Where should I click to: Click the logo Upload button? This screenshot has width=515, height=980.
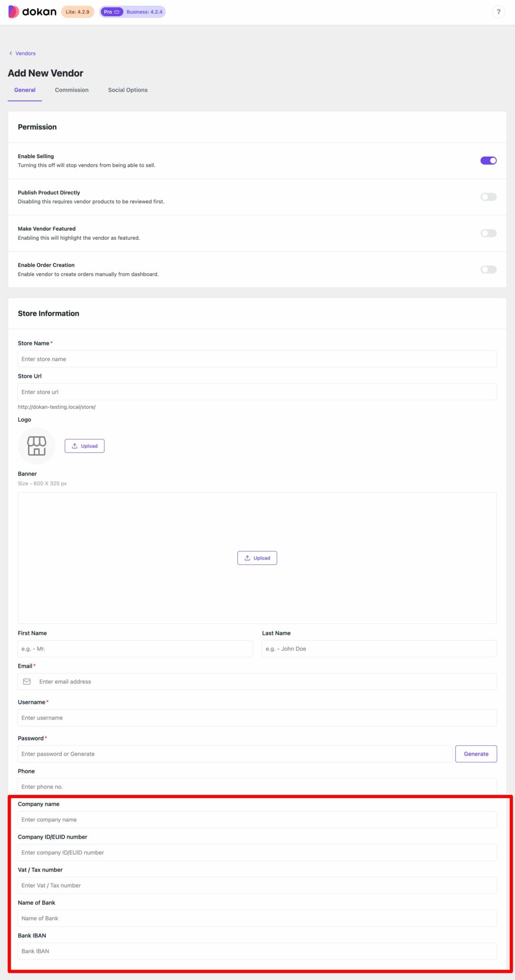pyautogui.click(x=85, y=446)
